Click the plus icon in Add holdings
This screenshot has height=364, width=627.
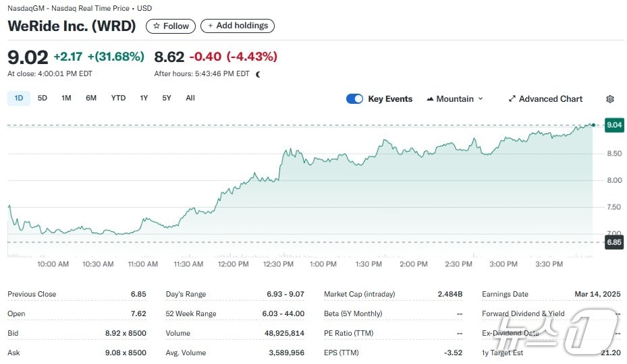[x=210, y=26]
